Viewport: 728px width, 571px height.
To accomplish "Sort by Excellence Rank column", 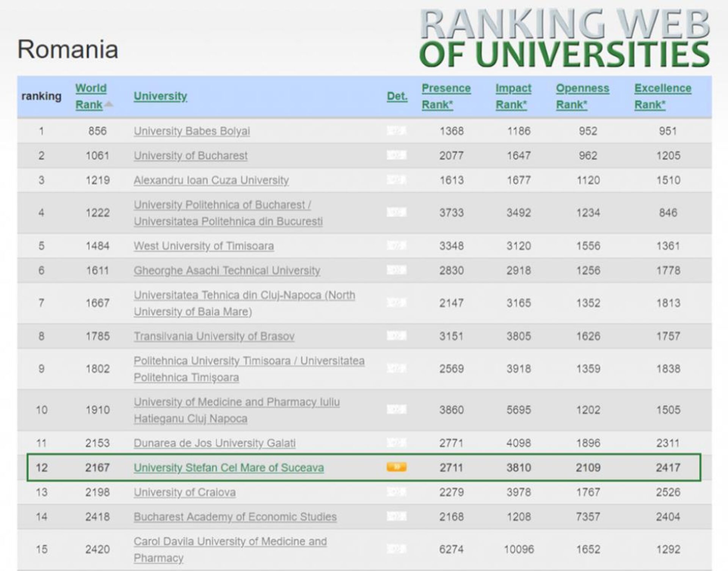I will 663,96.
